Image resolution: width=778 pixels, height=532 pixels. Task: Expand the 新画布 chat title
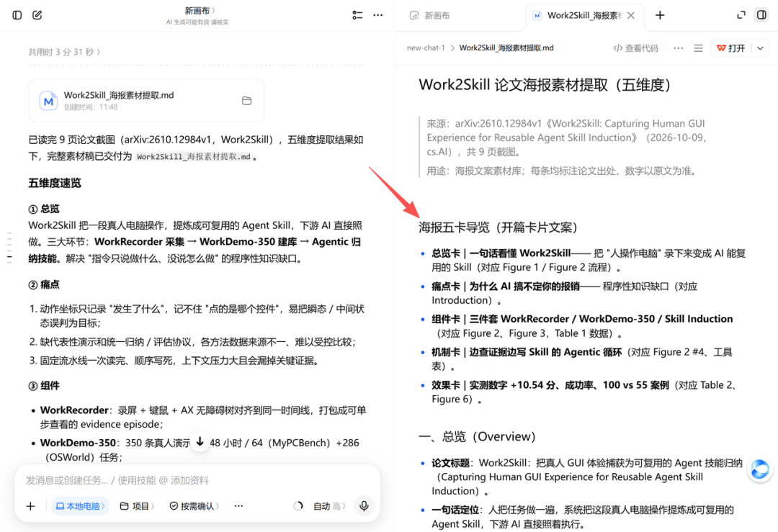200,10
